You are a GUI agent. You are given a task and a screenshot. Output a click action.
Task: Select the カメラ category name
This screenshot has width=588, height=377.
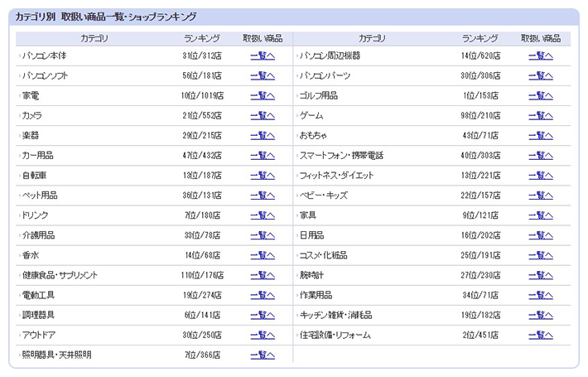(x=31, y=115)
